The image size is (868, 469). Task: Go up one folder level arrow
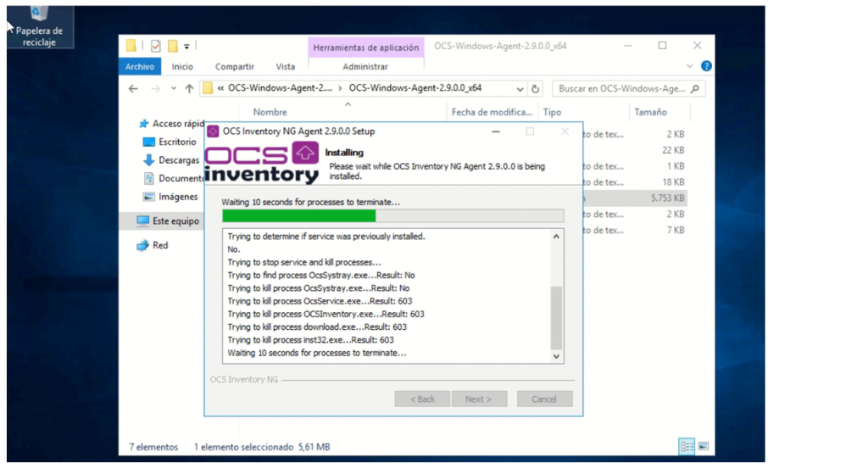(x=189, y=88)
